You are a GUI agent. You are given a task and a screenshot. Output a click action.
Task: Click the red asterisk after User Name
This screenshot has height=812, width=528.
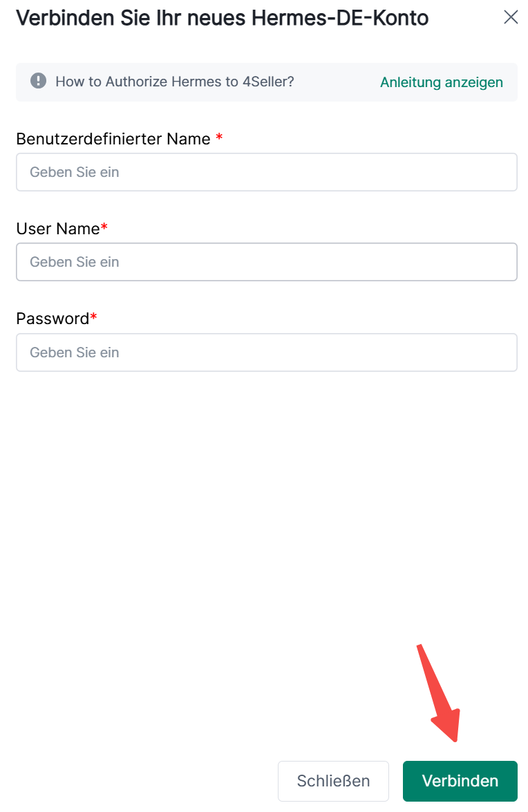104,227
